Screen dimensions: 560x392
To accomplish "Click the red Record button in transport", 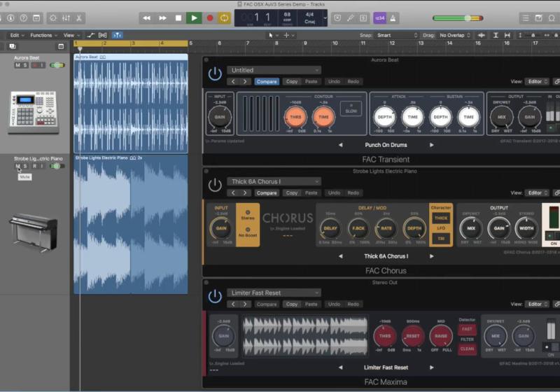I will click(x=209, y=18).
